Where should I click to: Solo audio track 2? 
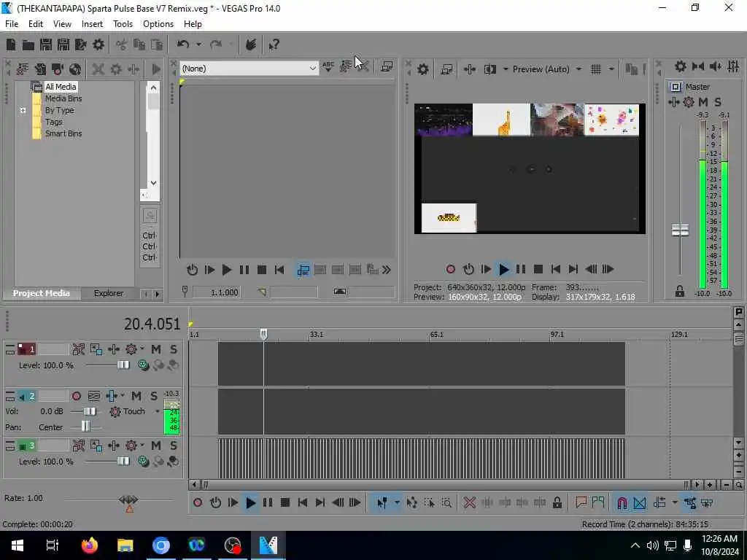click(x=153, y=396)
